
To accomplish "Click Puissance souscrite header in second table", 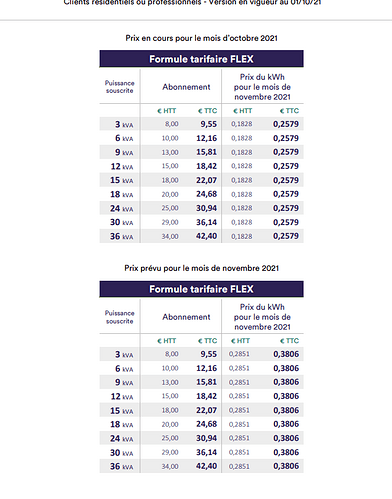I will click(120, 317).
